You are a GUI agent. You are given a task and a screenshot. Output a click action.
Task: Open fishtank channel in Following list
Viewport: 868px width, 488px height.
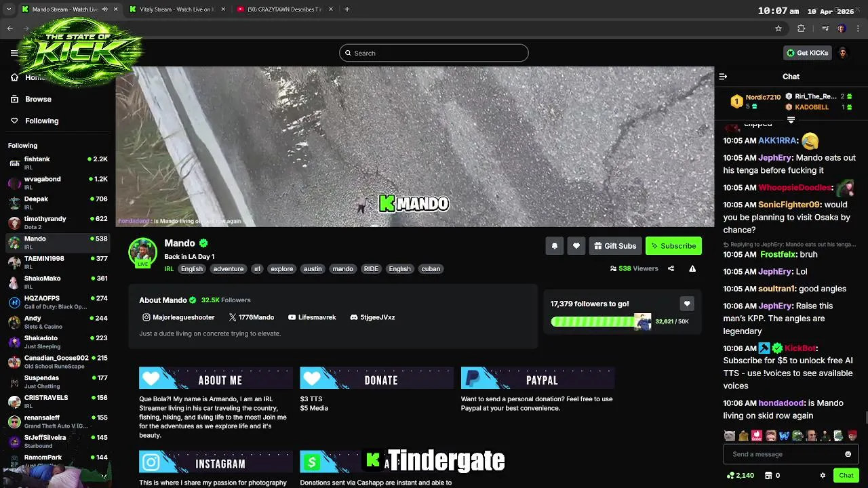(58, 163)
